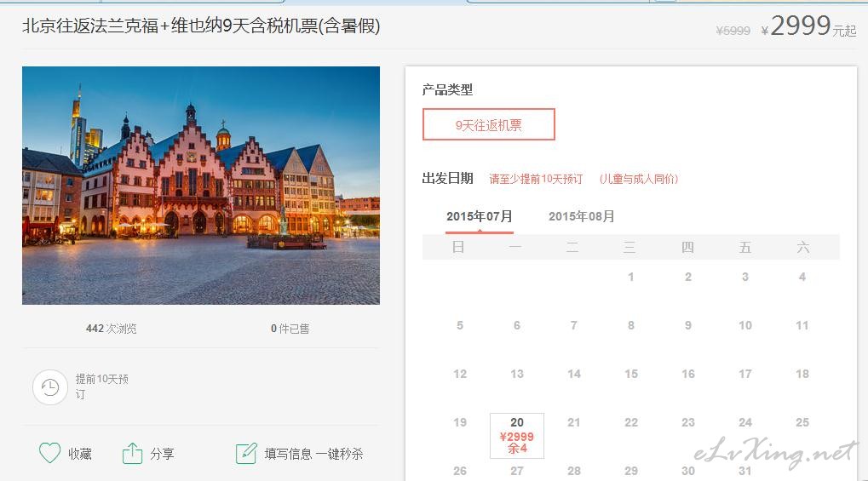This screenshot has width=868, height=481.
Task: Click calendar date 5
Action: pyautogui.click(x=459, y=325)
